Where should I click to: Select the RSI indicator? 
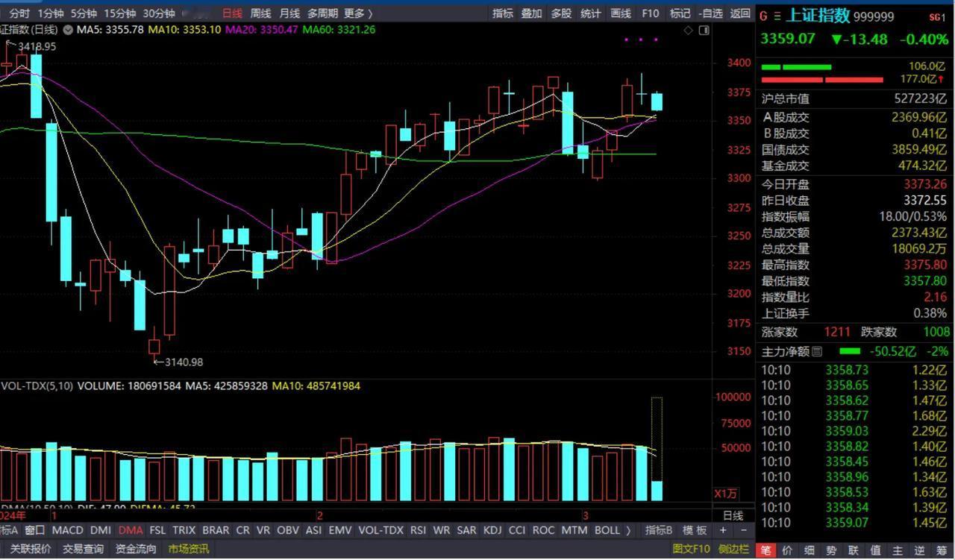[x=419, y=530]
